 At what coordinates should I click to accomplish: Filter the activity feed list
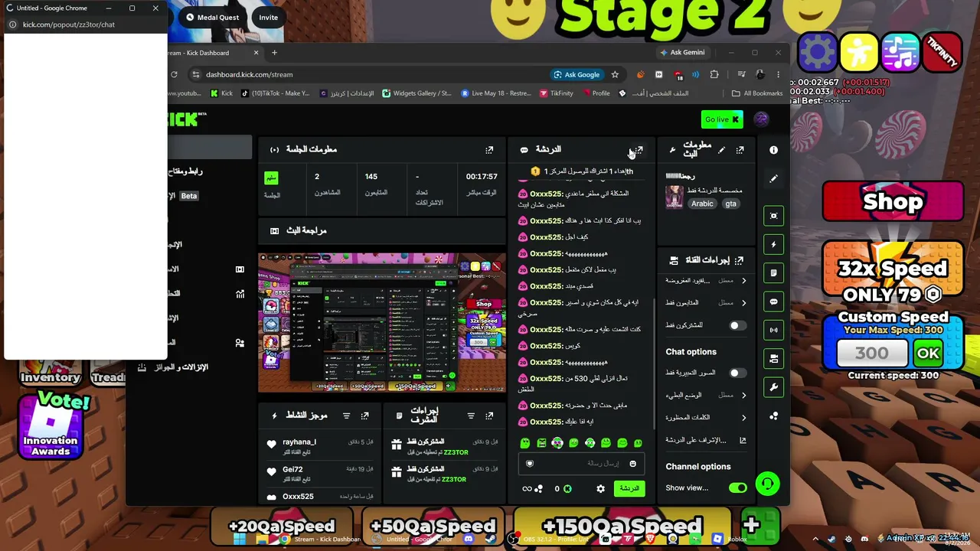pyautogui.click(x=346, y=416)
